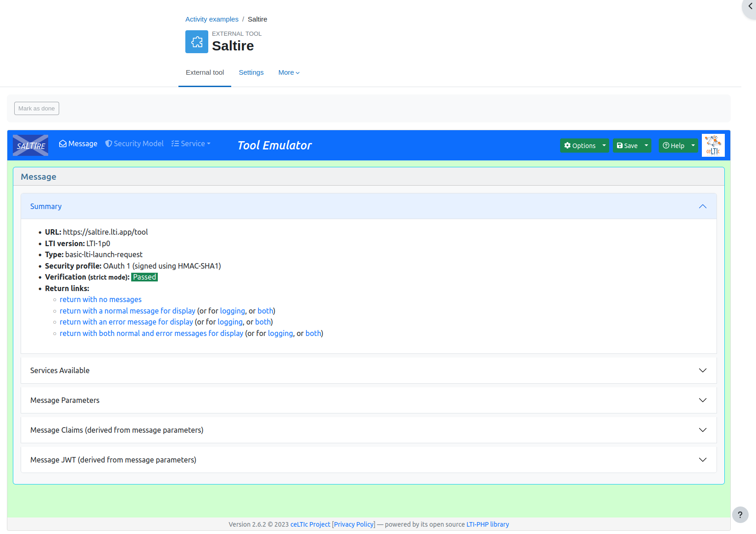Click the Save button
The height and width of the screenshot is (534, 756).
click(x=627, y=145)
